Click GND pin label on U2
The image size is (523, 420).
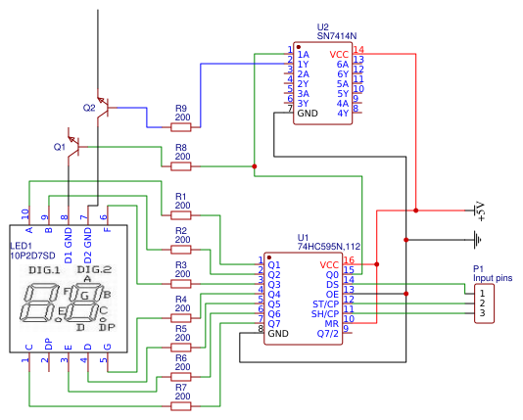pos(308,113)
